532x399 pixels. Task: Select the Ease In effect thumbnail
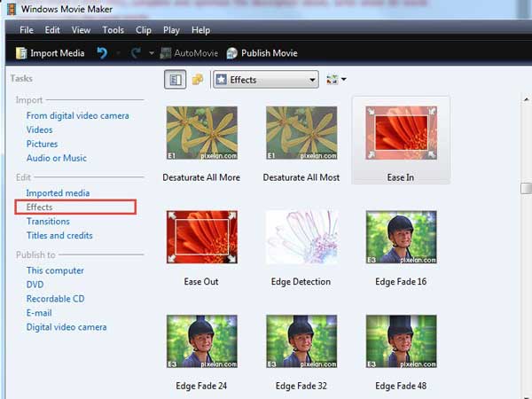coord(401,133)
